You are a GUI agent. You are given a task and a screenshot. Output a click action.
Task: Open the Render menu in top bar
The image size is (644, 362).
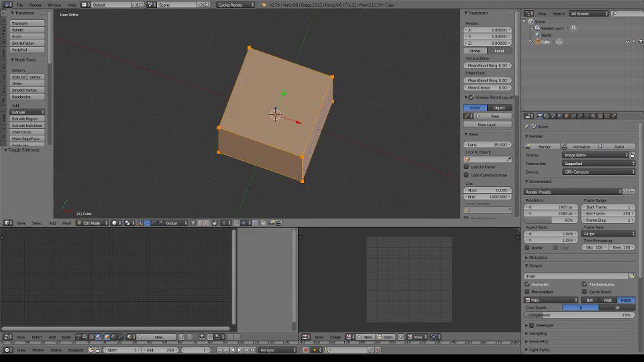[35, 5]
